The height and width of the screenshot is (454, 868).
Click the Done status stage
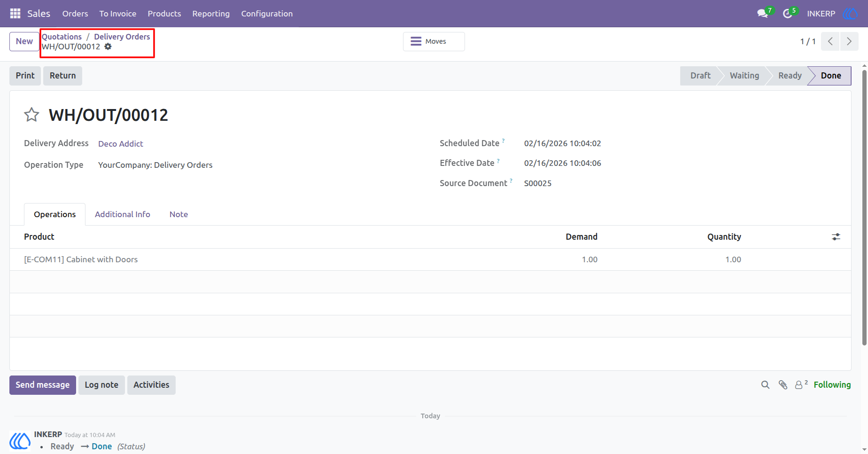(830, 76)
